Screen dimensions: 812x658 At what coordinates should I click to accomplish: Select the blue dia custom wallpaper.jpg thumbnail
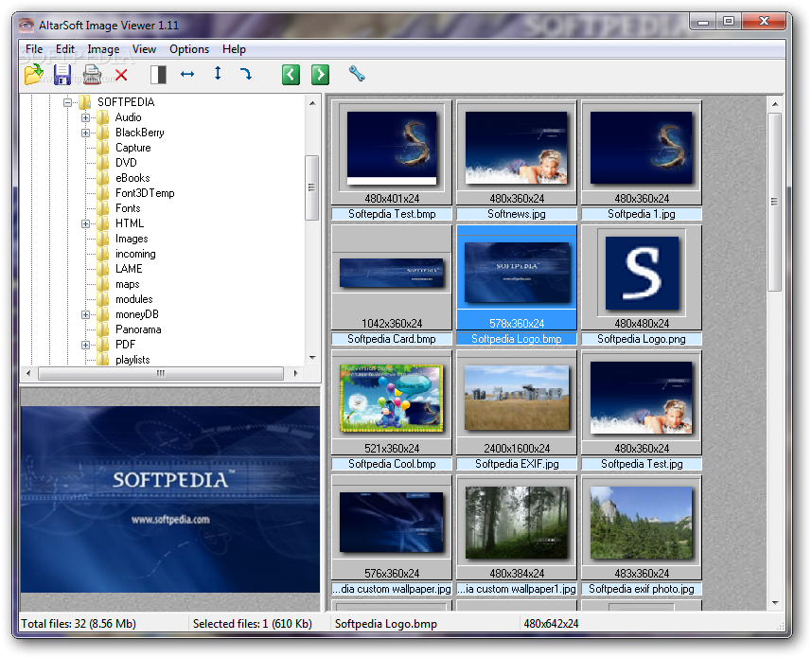[392, 527]
